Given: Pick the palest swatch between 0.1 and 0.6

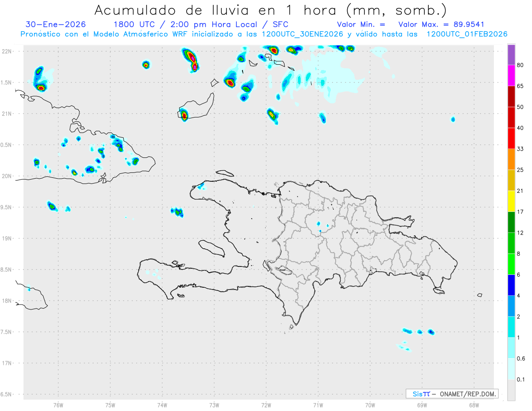Looking at the screenshot, I should (x=511, y=369).
